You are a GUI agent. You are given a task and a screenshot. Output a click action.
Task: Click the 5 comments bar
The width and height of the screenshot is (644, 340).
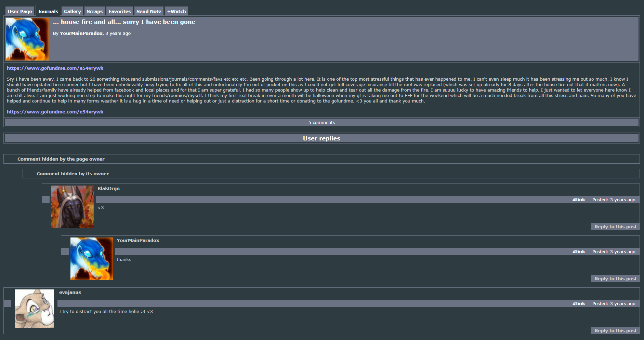321,122
